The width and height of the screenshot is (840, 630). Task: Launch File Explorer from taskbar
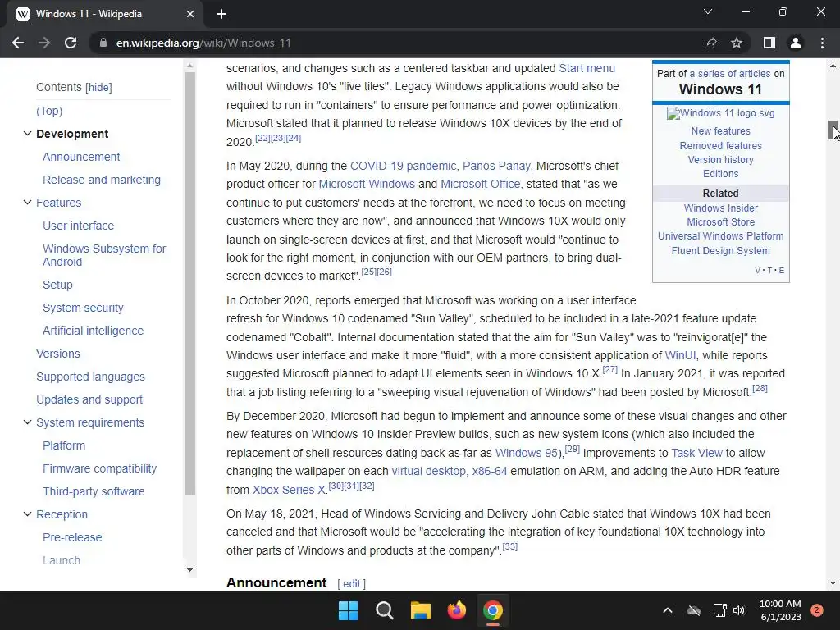[421, 610]
